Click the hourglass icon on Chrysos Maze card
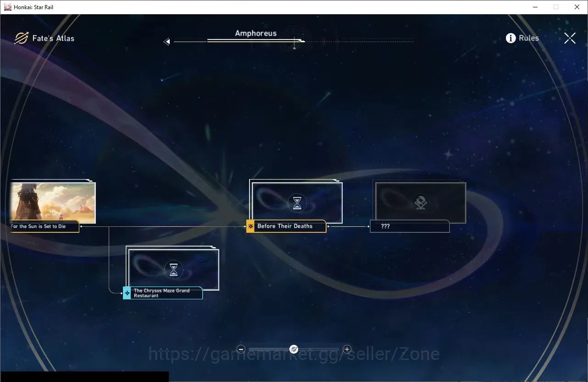This screenshot has width=588, height=382. (x=173, y=270)
